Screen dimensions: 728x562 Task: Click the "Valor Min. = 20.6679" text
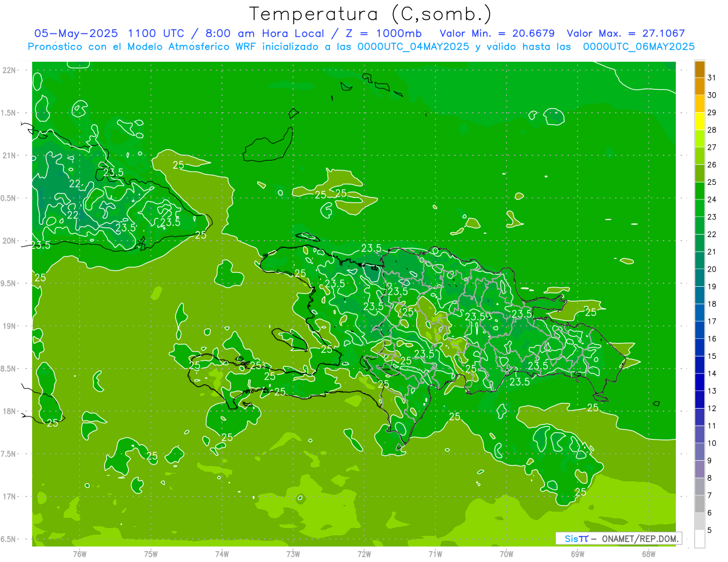point(498,33)
